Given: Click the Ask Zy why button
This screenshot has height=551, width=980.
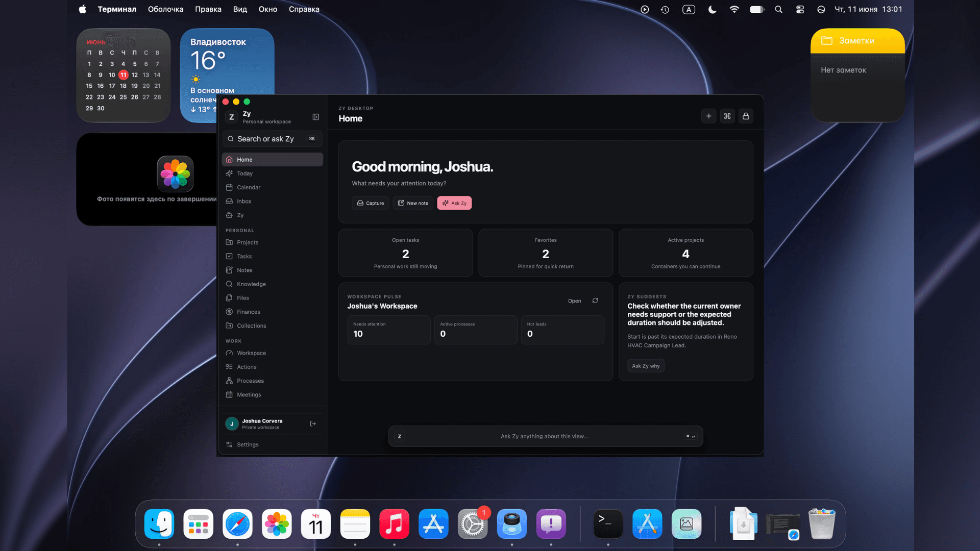Looking at the screenshot, I should click(646, 366).
